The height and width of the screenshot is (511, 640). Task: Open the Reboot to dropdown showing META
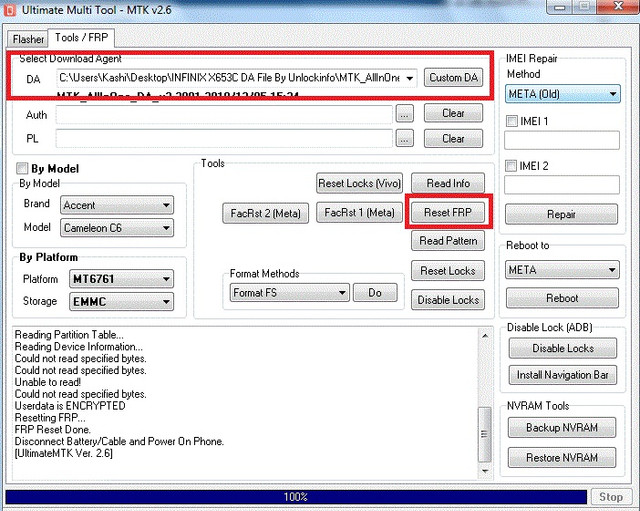[x=562, y=270]
